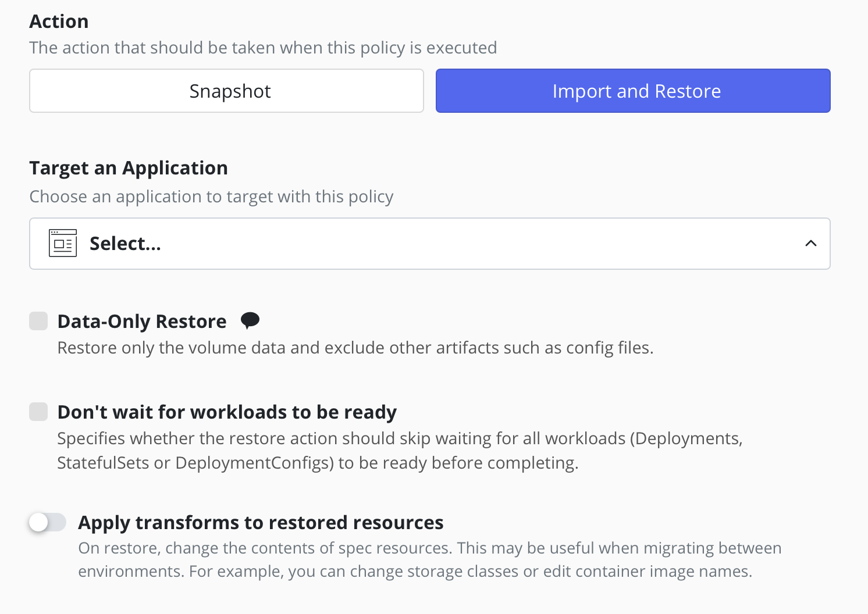The image size is (868, 614).
Task: Check Don't wait for workloads to be ready
Action: tap(38, 412)
